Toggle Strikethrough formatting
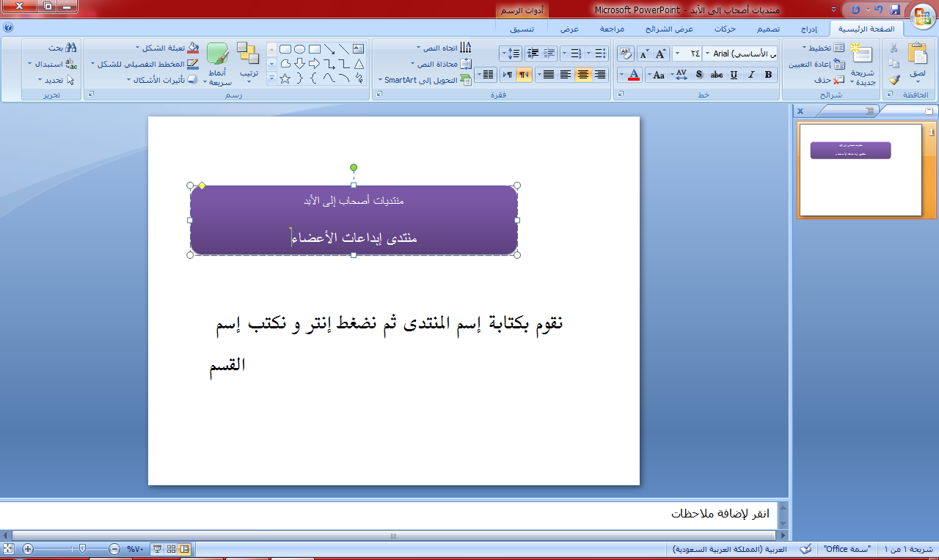The image size is (939, 560). [717, 74]
